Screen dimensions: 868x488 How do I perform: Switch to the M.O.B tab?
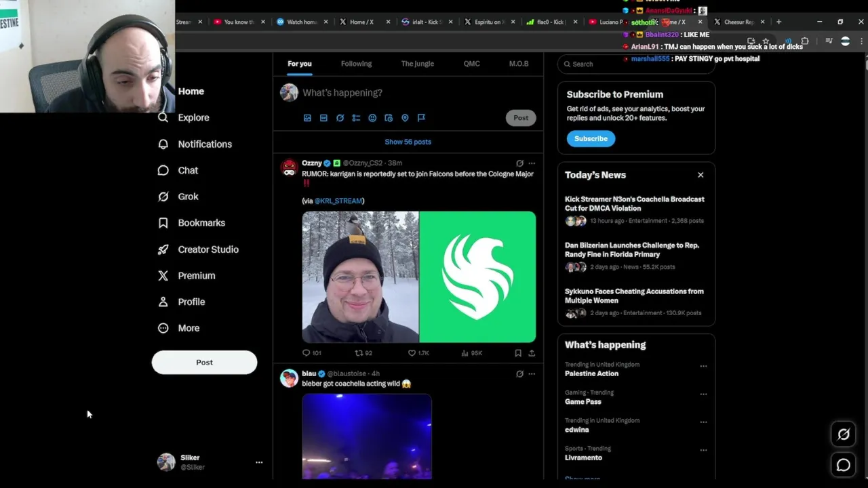519,64
